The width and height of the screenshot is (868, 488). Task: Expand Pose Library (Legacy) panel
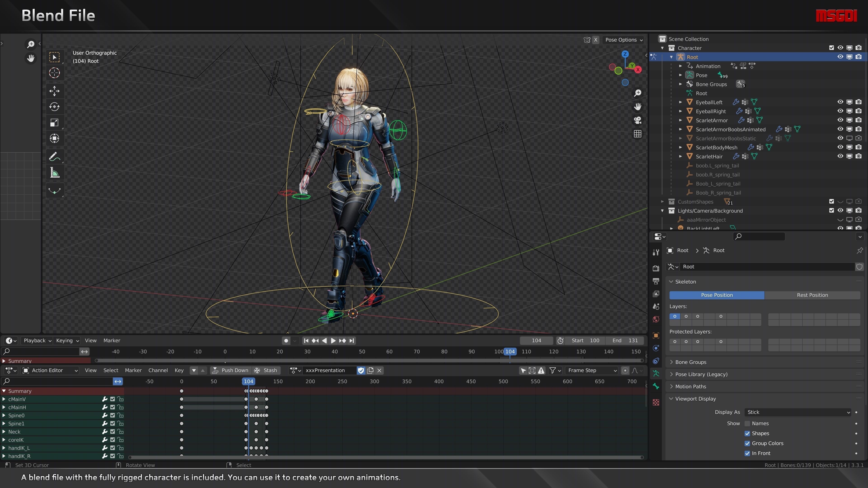[701, 375]
